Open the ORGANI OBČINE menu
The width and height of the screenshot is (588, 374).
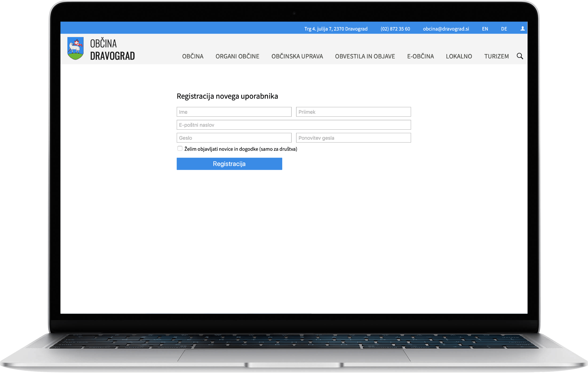point(237,56)
